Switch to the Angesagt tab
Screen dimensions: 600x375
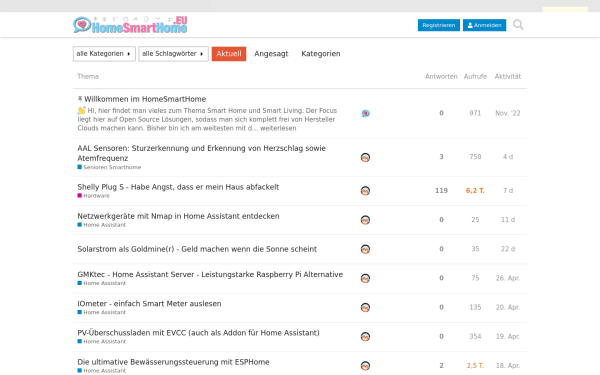271,54
